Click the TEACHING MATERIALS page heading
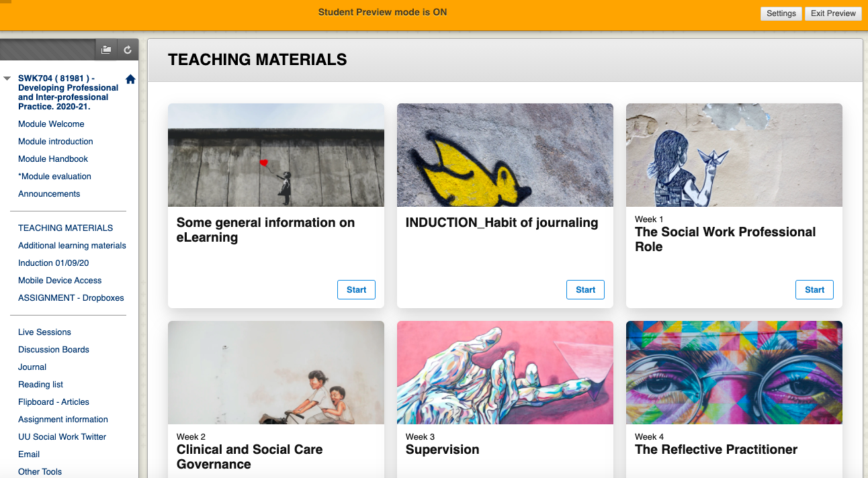 pyautogui.click(x=257, y=60)
